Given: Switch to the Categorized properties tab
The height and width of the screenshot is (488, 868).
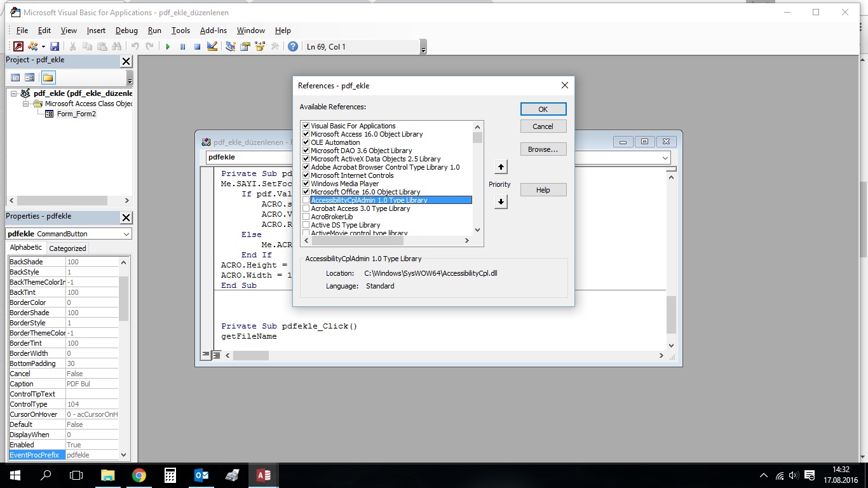Looking at the screenshot, I should coord(67,248).
